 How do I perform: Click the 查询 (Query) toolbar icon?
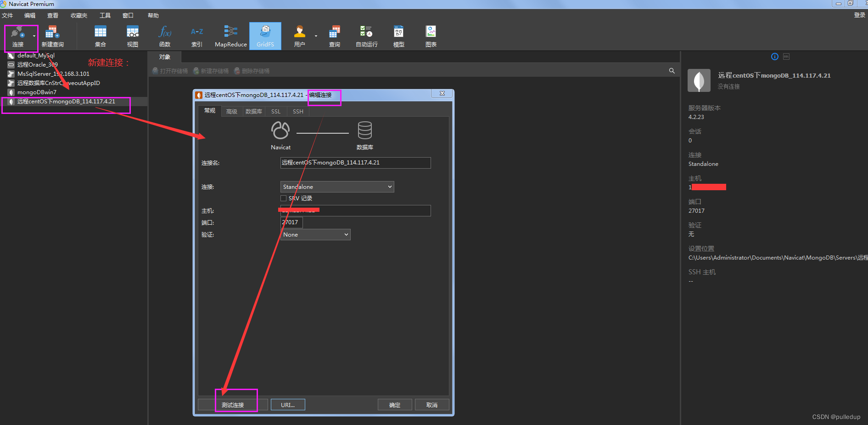(x=335, y=36)
